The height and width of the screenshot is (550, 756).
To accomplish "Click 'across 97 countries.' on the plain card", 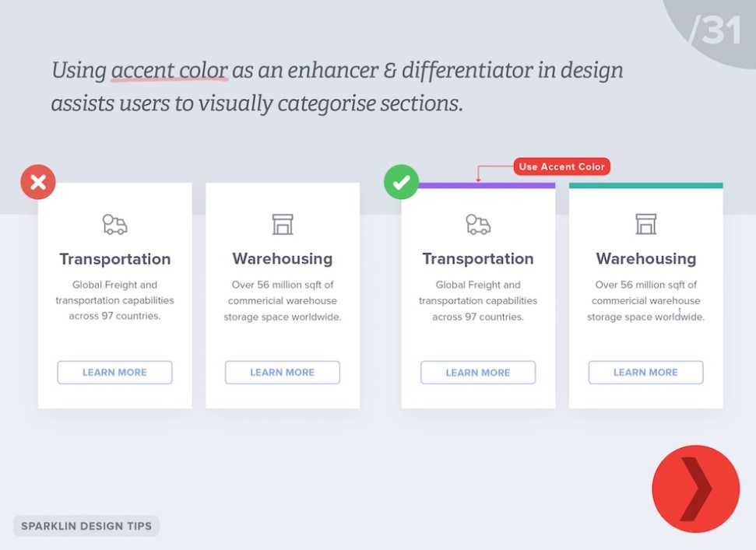I will tap(114, 316).
